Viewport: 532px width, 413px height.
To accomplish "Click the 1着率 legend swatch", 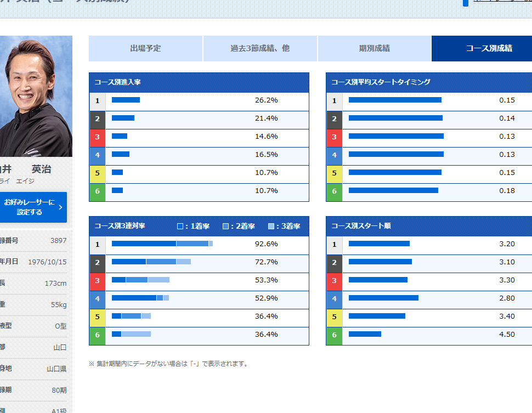I will (x=180, y=226).
